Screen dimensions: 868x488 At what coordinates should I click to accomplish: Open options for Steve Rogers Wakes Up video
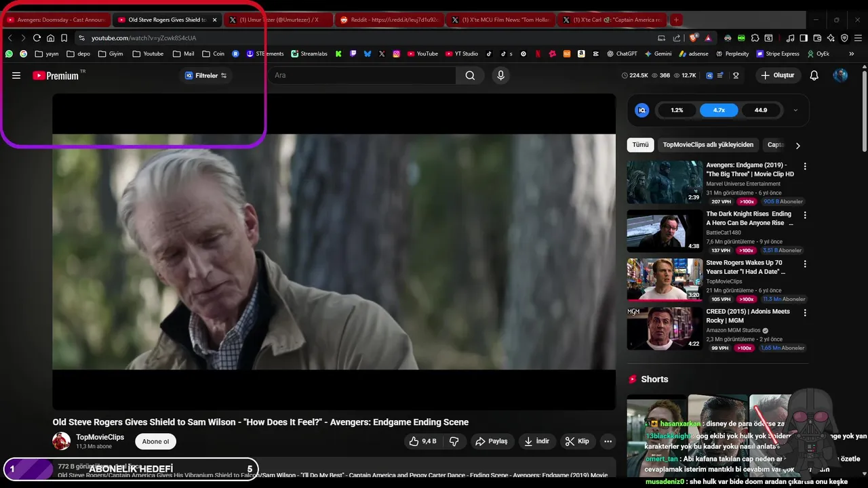coord(805,264)
